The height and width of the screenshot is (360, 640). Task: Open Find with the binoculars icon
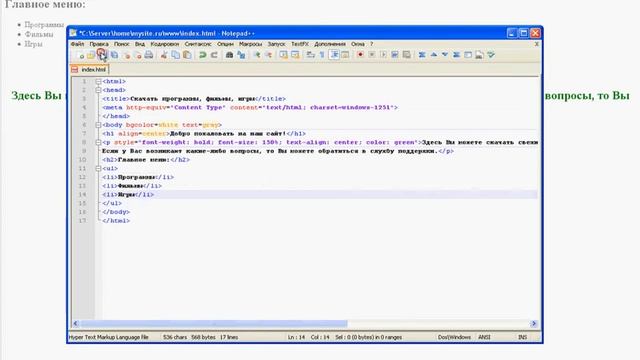[x=229, y=55]
